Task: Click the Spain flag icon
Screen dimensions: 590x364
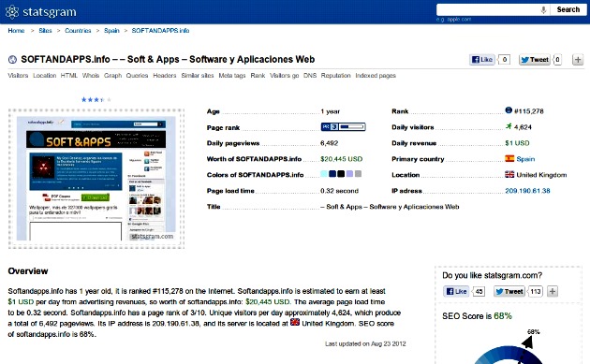Action: click(x=509, y=159)
